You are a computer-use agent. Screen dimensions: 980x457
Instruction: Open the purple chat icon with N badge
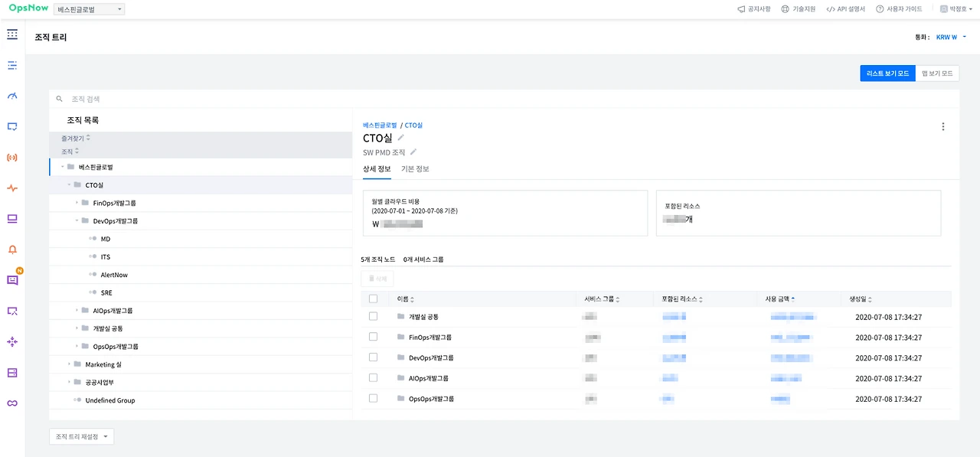tap(12, 280)
